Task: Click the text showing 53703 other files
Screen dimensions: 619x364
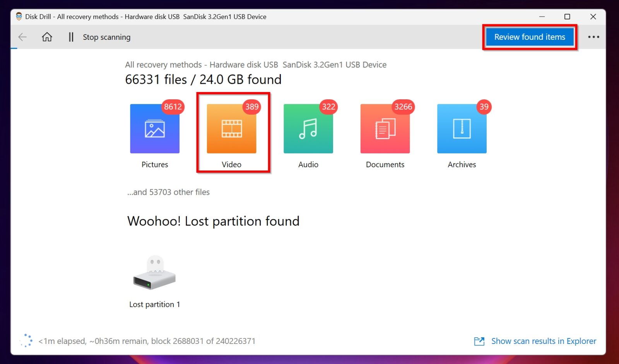Action: point(168,192)
